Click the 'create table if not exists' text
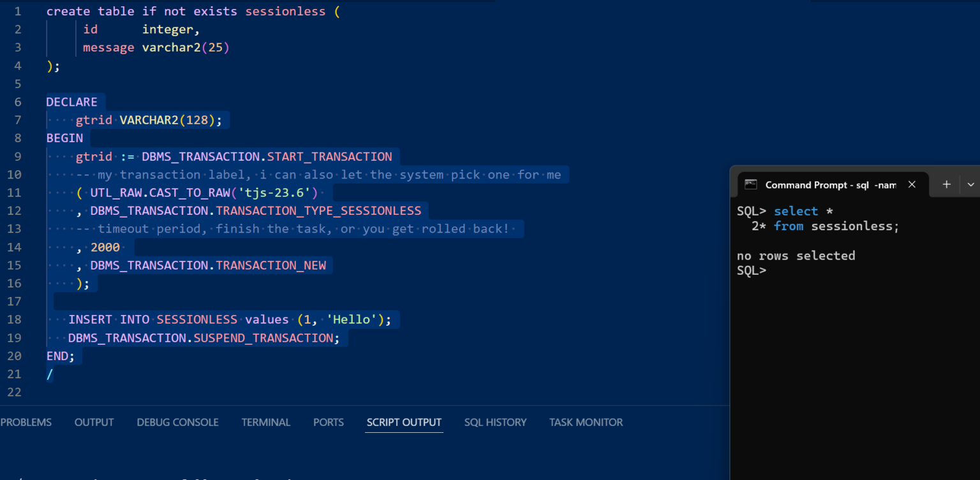The height and width of the screenshot is (480, 980). coord(142,11)
